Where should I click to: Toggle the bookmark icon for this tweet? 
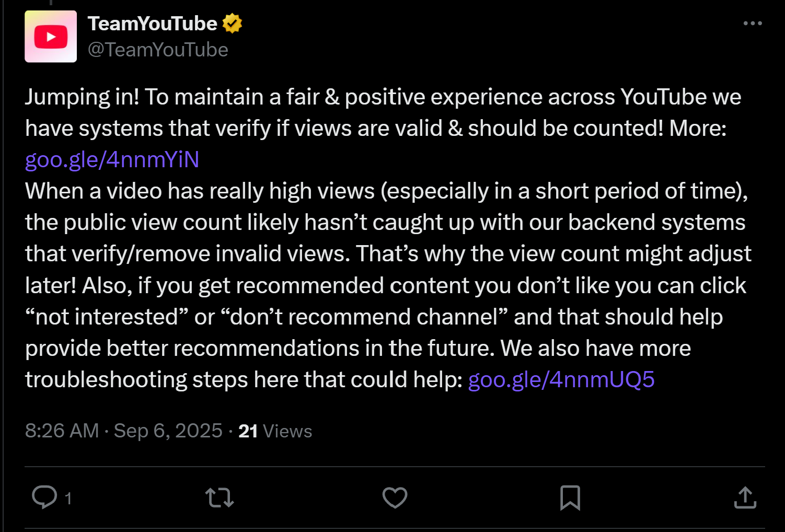(570, 498)
